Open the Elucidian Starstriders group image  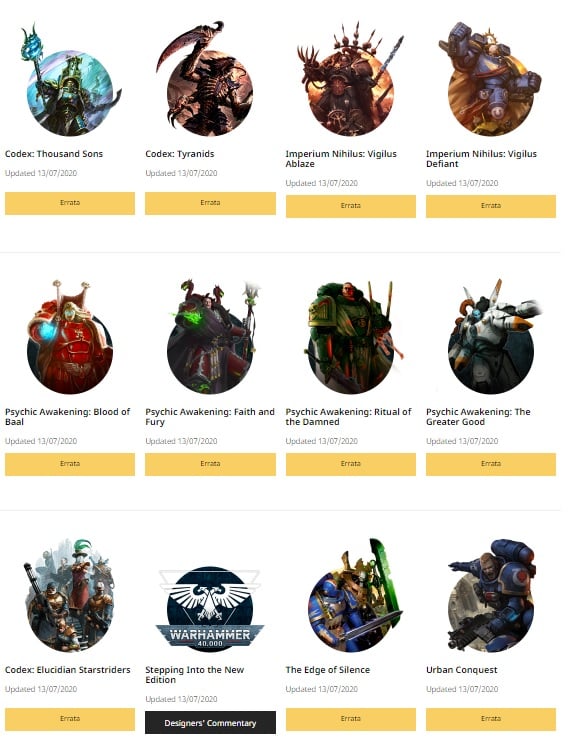pyautogui.click(x=70, y=595)
